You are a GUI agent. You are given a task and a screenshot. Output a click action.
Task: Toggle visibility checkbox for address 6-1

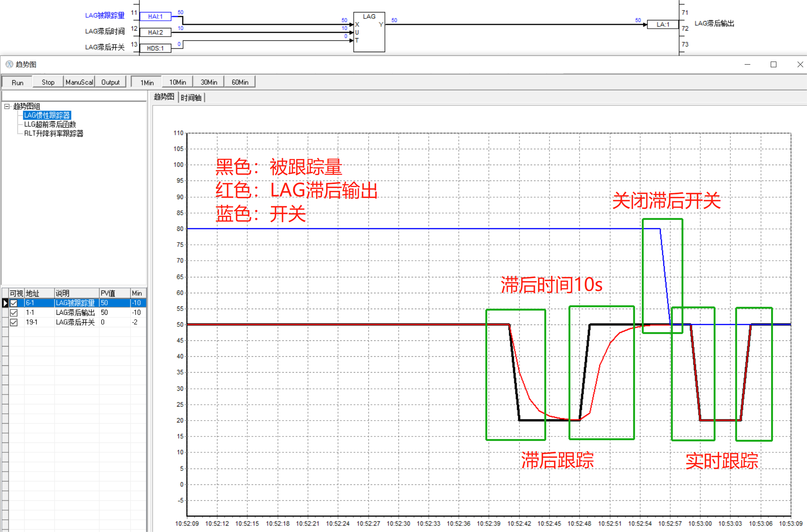pyautogui.click(x=14, y=303)
